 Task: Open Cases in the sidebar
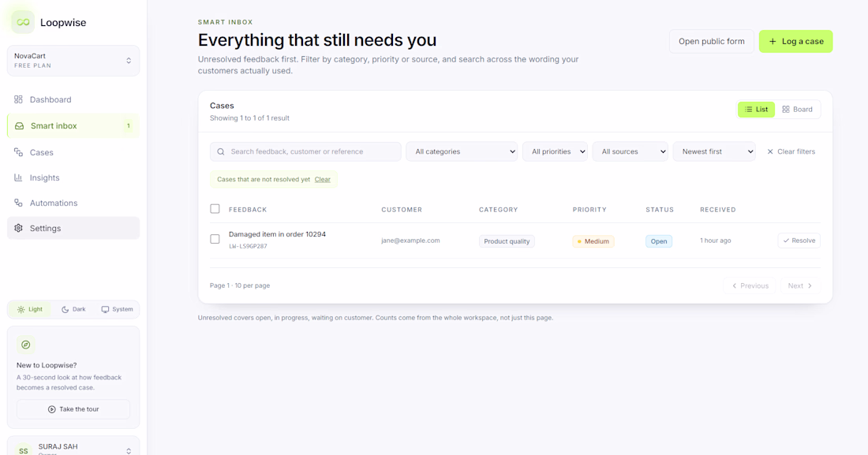(x=73, y=152)
